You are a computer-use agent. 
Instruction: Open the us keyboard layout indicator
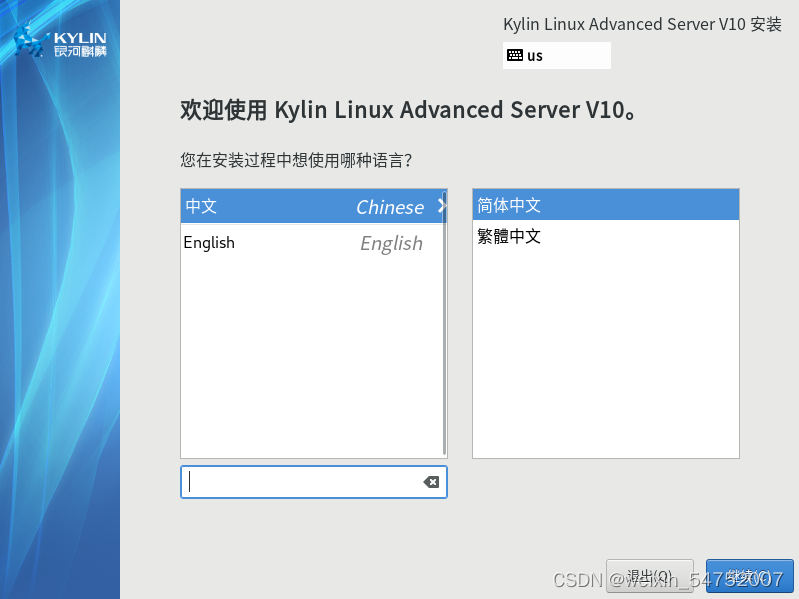point(556,56)
